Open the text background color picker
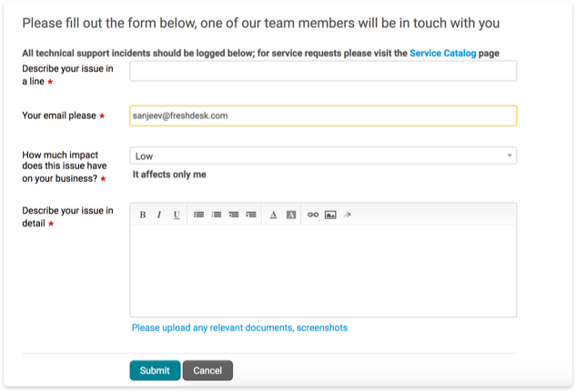The width and height of the screenshot is (576, 392). point(291,215)
